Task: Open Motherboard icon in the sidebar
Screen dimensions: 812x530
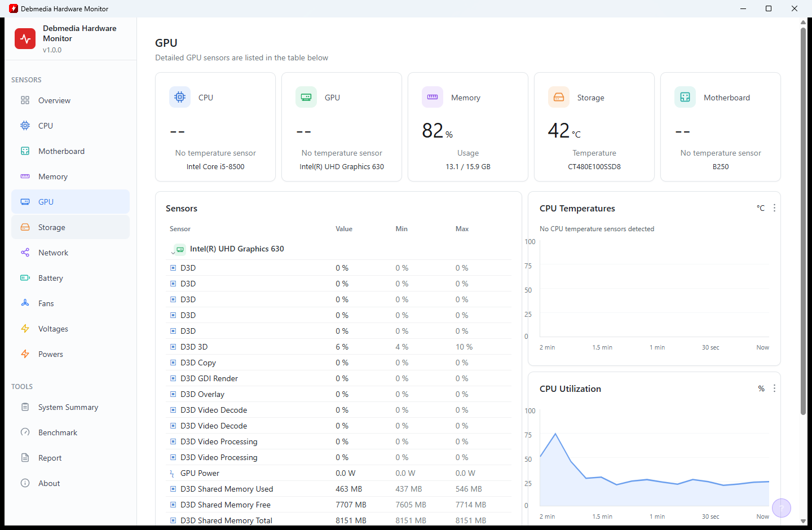Action: point(25,151)
